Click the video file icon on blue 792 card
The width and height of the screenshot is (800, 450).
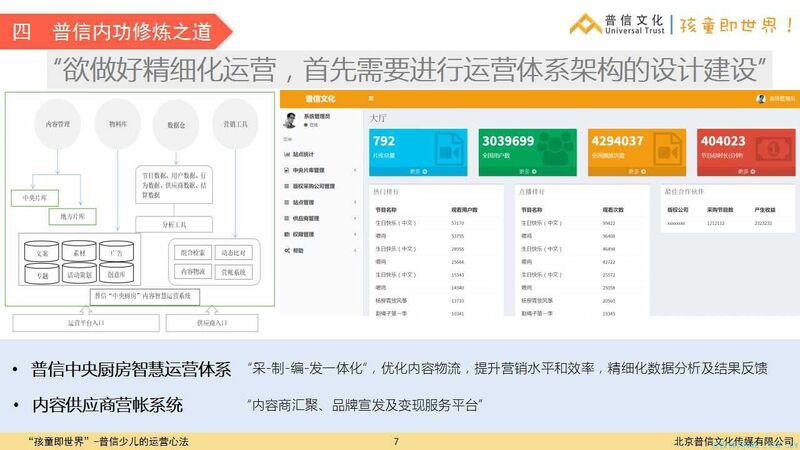446,149
